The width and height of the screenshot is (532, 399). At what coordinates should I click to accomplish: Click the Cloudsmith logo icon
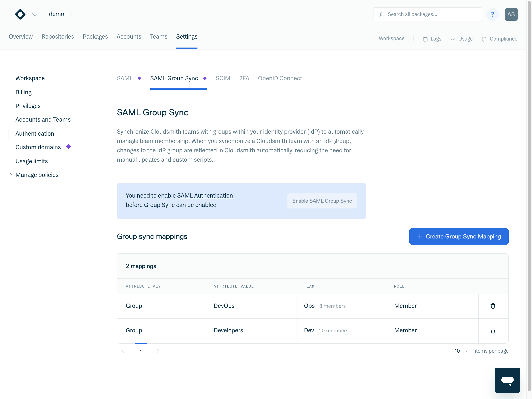[20, 14]
